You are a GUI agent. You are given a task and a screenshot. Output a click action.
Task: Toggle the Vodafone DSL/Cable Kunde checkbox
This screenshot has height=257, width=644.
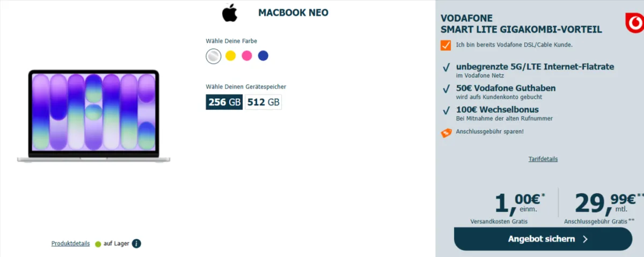pos(445,45)
